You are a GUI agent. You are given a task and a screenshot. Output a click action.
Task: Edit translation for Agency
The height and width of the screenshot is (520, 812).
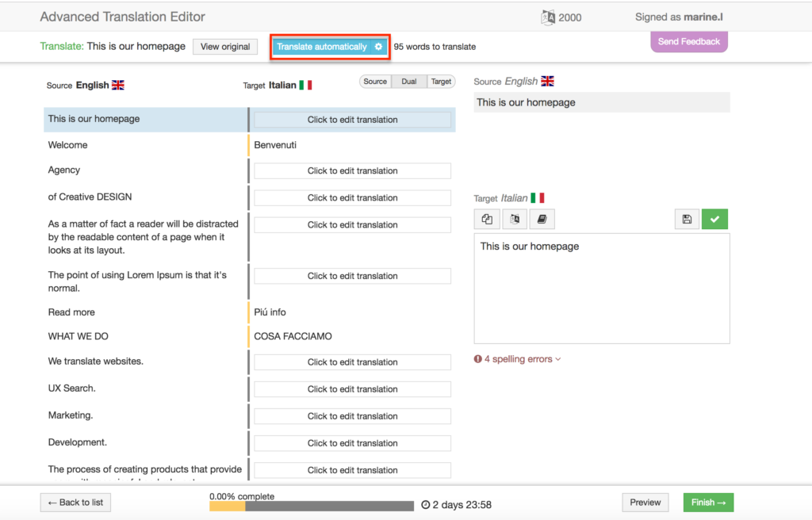[352, 171]
